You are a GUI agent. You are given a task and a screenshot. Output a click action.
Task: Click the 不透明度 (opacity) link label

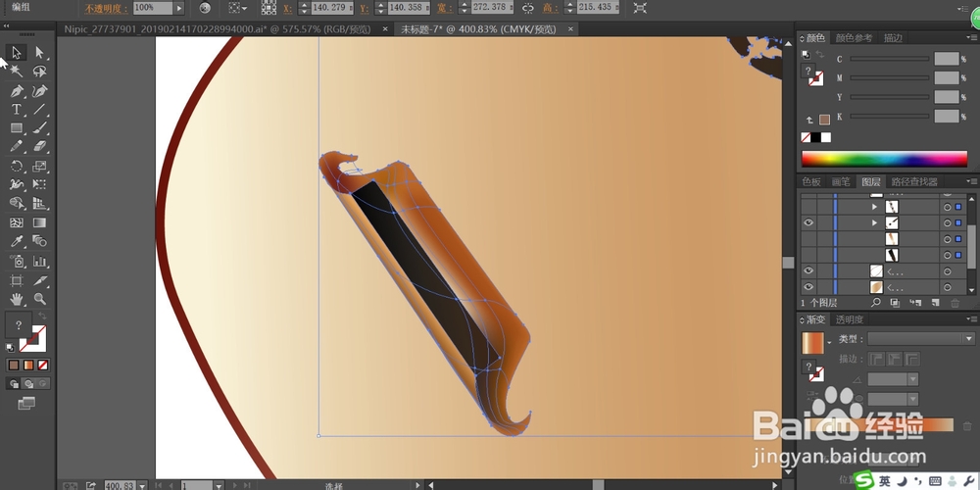coord(106,9)
